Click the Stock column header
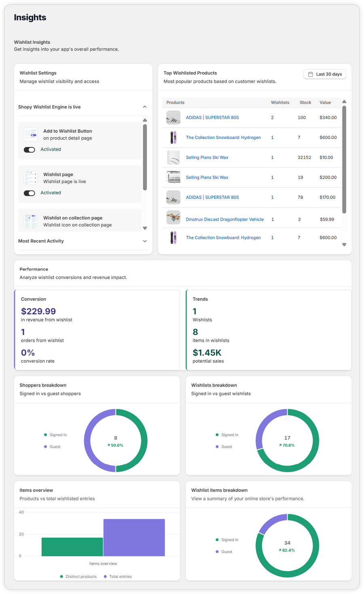This screenshot has height=594, width=364. [x=305, y=102]
